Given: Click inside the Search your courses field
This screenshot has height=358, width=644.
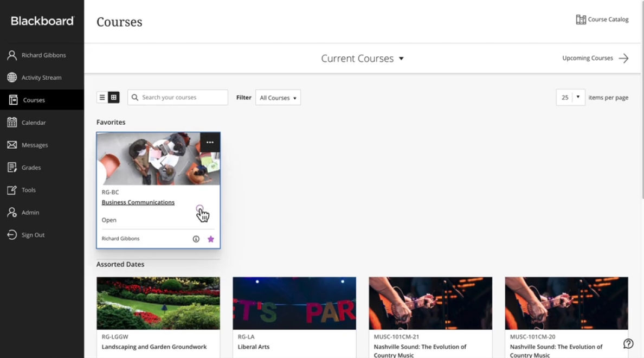Looking at the screenshot, I should click(x=178, y=97).
